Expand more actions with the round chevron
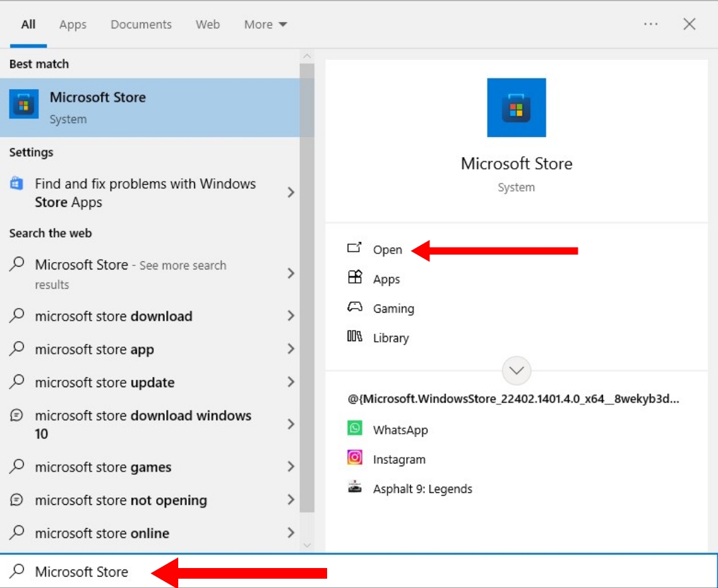The height and width of the screenshot is (588, 718). point(517,370)
